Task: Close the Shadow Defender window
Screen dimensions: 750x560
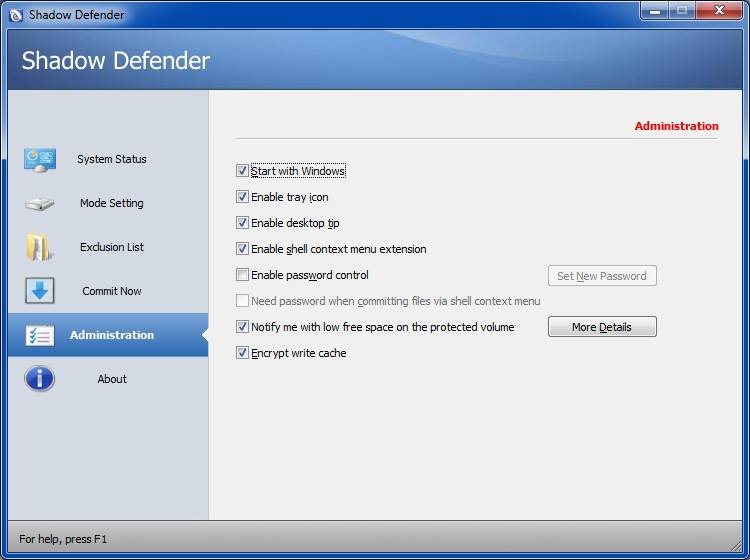Action: (x=719, y=11)
